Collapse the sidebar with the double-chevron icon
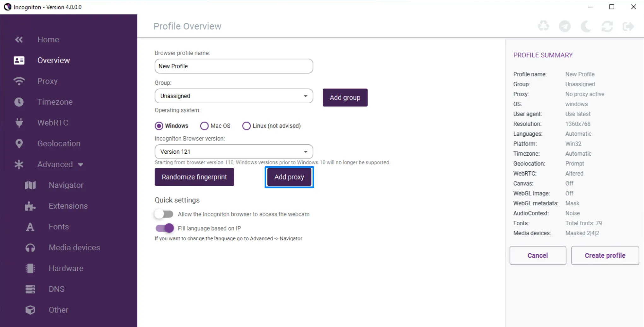This screenshot has width=644, height=327. click(x=19, y=40)
